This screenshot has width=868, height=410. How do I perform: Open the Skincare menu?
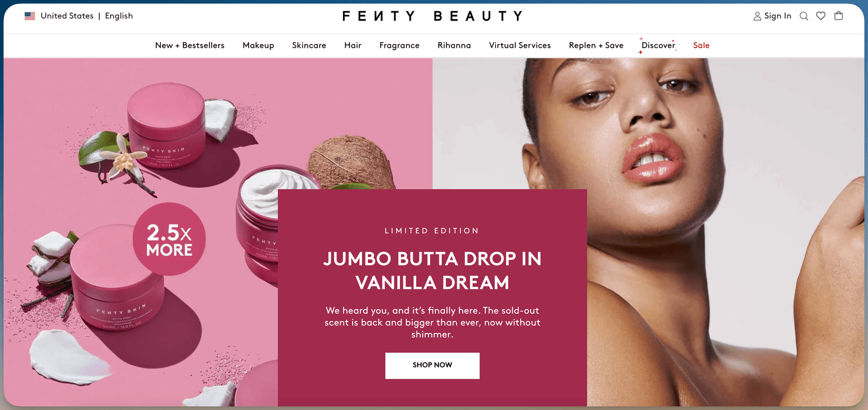(x=309, y=45)
